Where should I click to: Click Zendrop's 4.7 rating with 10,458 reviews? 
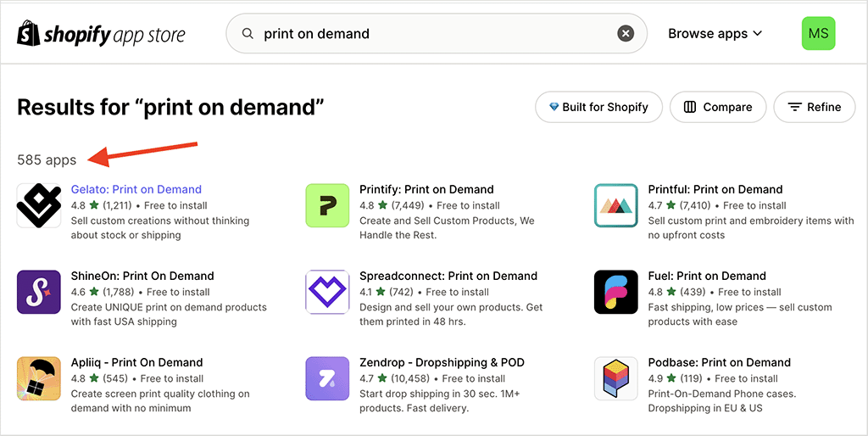(395, 378)
